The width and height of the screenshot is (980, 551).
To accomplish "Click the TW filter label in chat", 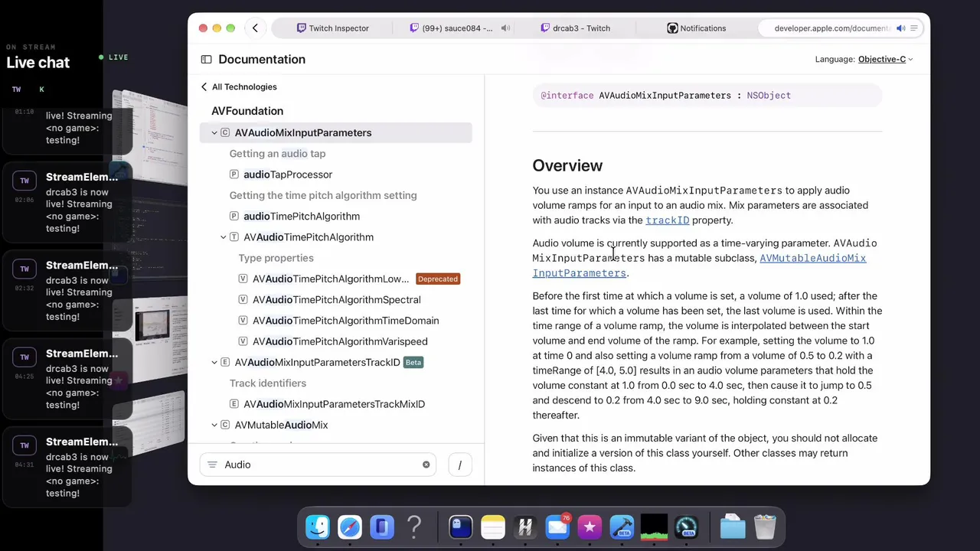I will (16, 90).
